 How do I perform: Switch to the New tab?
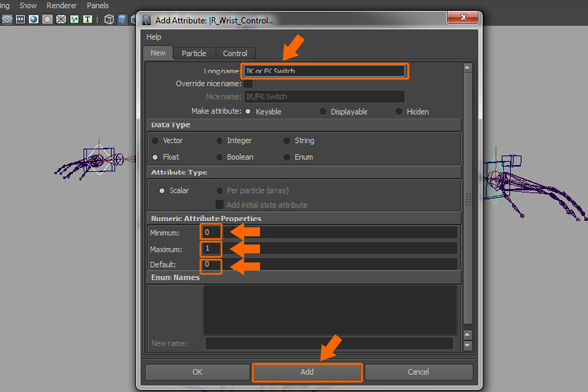coord(158,53)
